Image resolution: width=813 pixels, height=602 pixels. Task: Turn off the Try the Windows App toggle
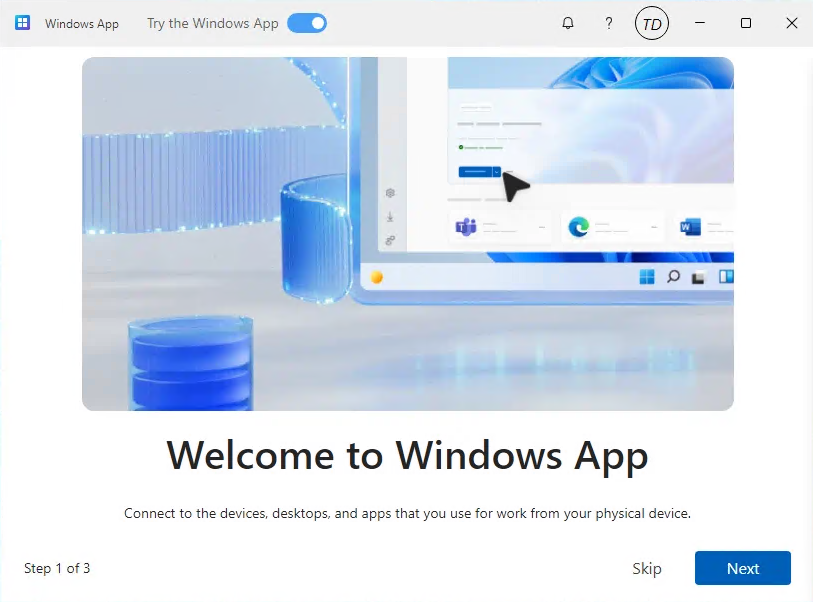click(x=307, y=23)
